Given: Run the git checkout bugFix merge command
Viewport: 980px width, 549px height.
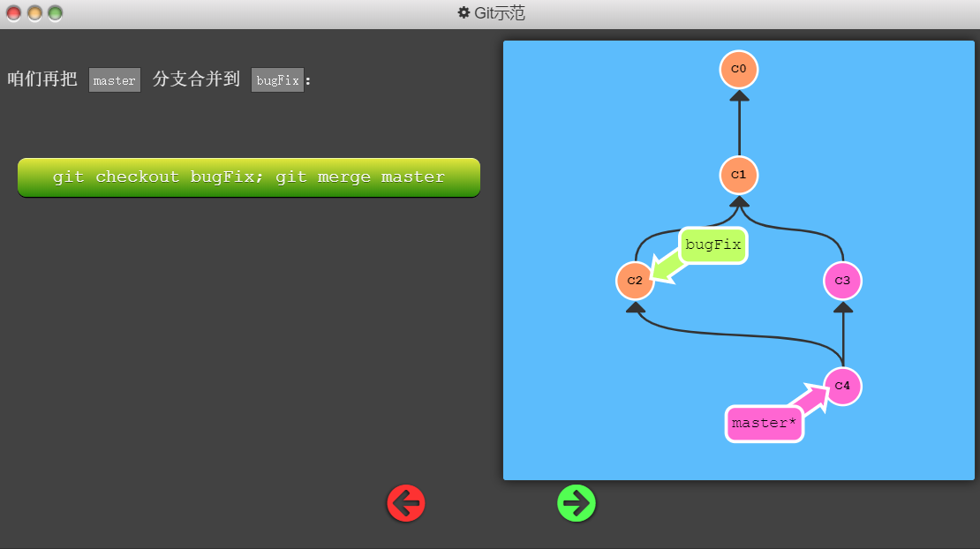Looking at the screenshot, I should coord(249,177).
